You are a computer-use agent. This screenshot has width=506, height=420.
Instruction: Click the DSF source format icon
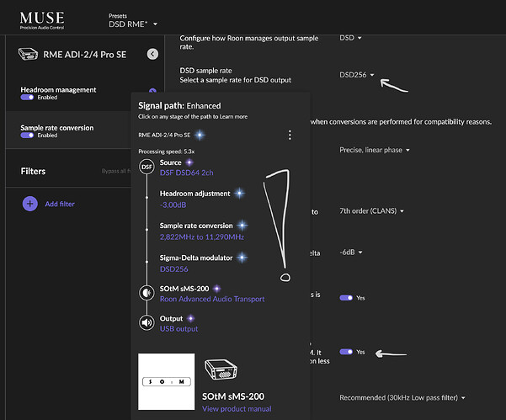146,167
